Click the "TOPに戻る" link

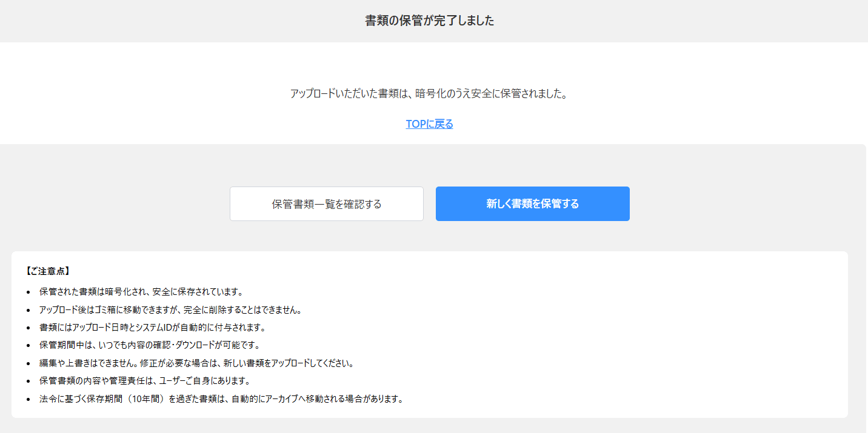(429, 124)
